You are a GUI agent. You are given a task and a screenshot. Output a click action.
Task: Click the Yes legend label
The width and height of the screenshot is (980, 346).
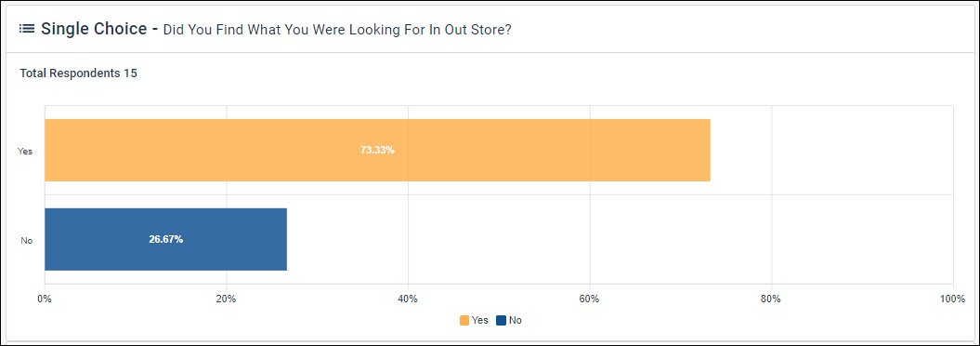[480, 320]
